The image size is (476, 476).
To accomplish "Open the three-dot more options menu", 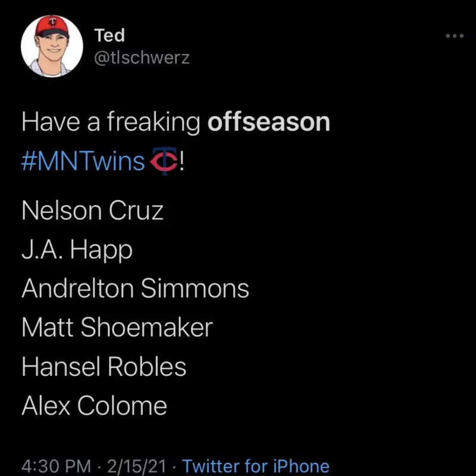I will tap(454, 36).
